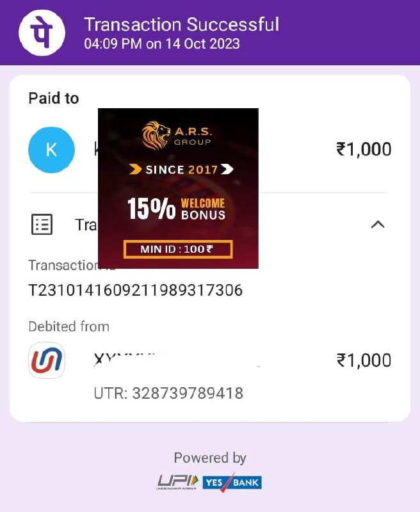
Task: Click the 15% Welcome Bonus banner text
Action: [176, 209]
